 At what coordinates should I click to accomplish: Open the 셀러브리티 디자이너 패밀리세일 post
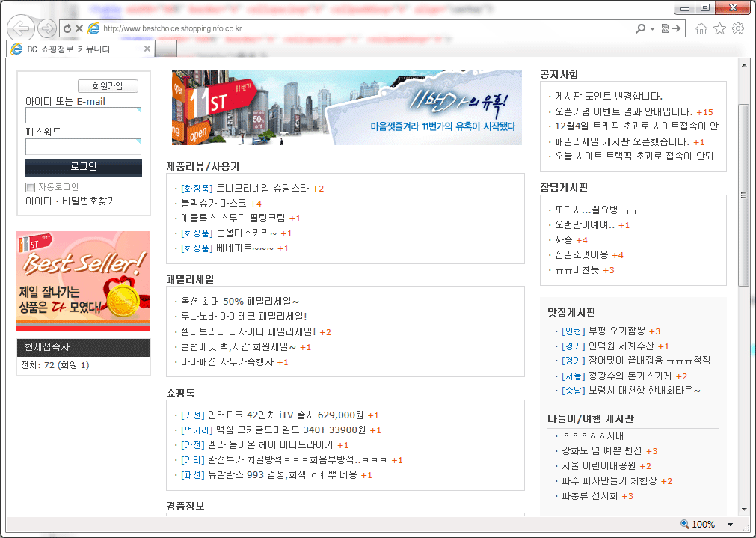[248, 331]
